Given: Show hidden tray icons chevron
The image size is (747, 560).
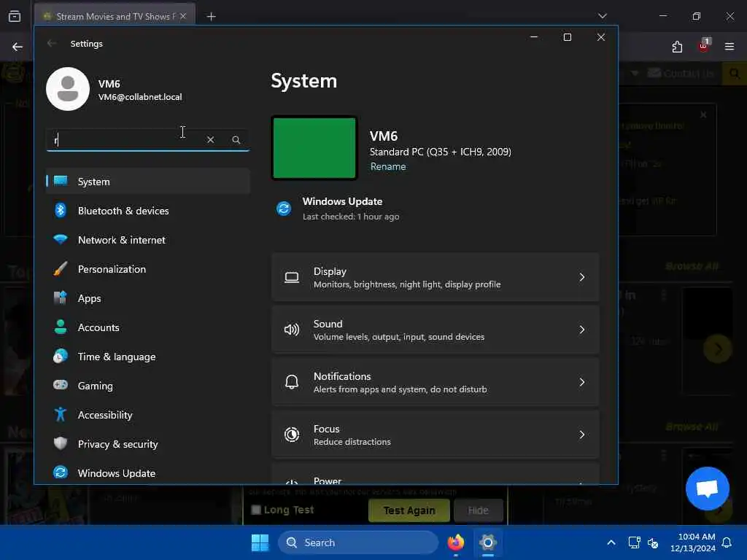Looking at the screenshot, I should tap(611, 542).
